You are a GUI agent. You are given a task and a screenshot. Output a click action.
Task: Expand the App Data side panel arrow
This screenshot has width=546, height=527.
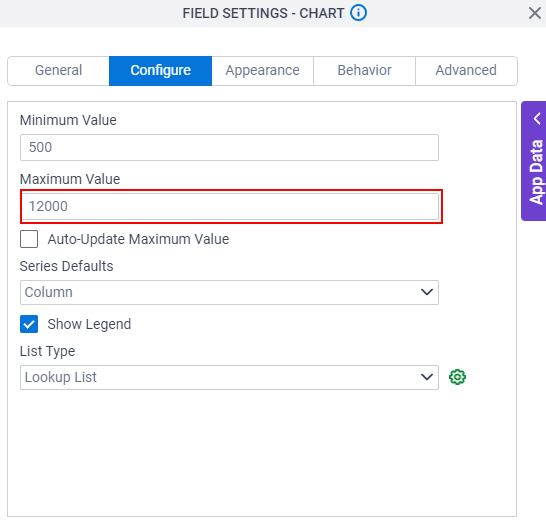(537, 118)
